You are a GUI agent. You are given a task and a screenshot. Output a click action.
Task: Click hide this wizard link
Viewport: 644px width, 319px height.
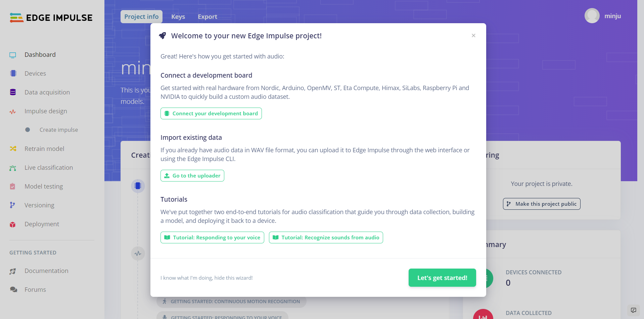point(206,278)
